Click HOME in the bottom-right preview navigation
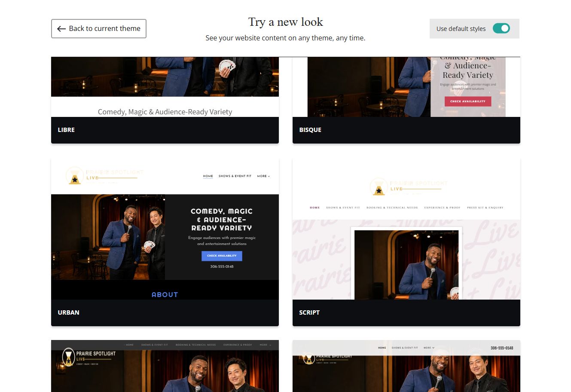 coord(382,348)
